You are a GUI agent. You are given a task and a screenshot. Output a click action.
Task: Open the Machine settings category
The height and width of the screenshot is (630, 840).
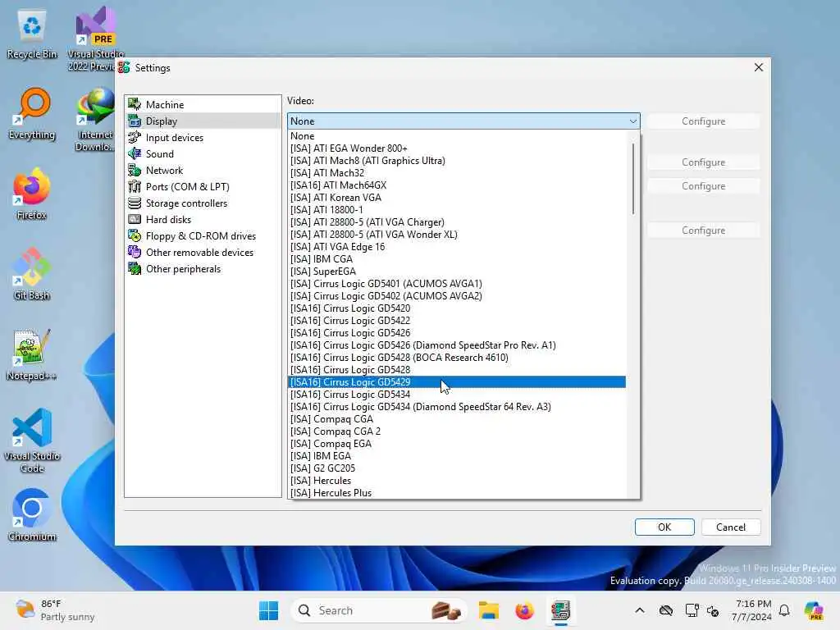pos(203,104)
